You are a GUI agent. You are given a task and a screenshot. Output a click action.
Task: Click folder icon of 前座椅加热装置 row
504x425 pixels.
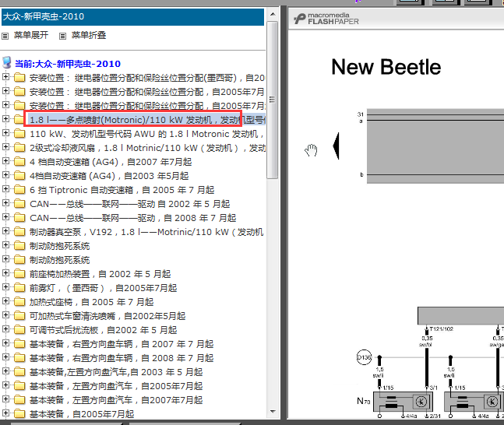tap(19, 274)
